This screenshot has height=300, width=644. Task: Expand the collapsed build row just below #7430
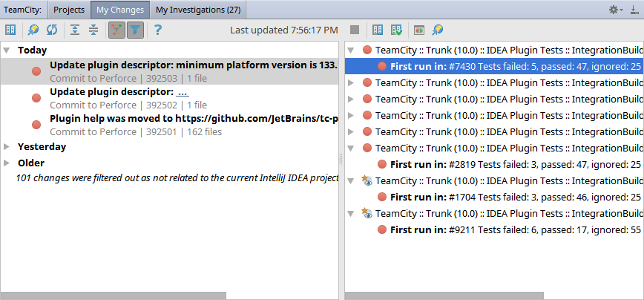(x=350, y=82)
